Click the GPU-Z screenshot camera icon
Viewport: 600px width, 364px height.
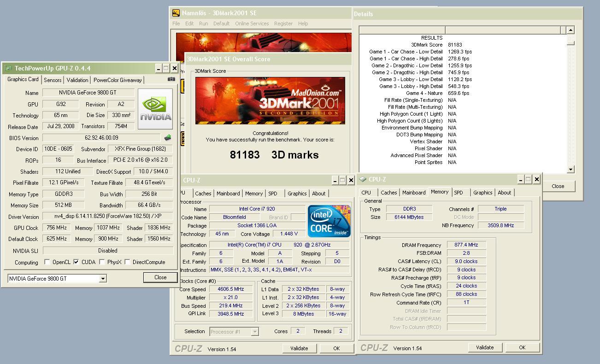171,79
